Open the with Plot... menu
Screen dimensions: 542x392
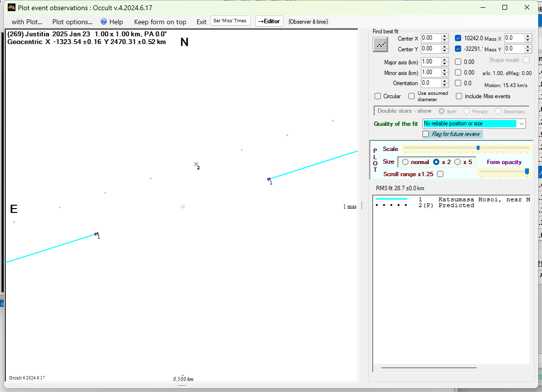point(27,22)
